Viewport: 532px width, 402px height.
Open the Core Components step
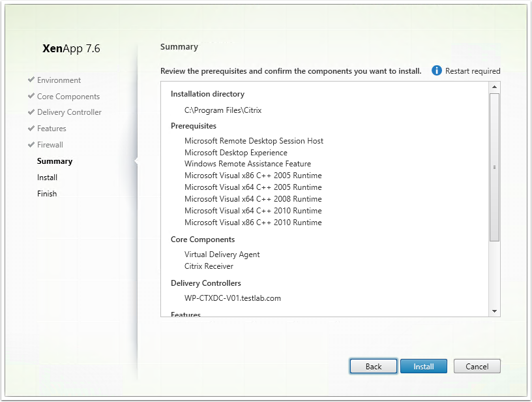coord(68,97)
